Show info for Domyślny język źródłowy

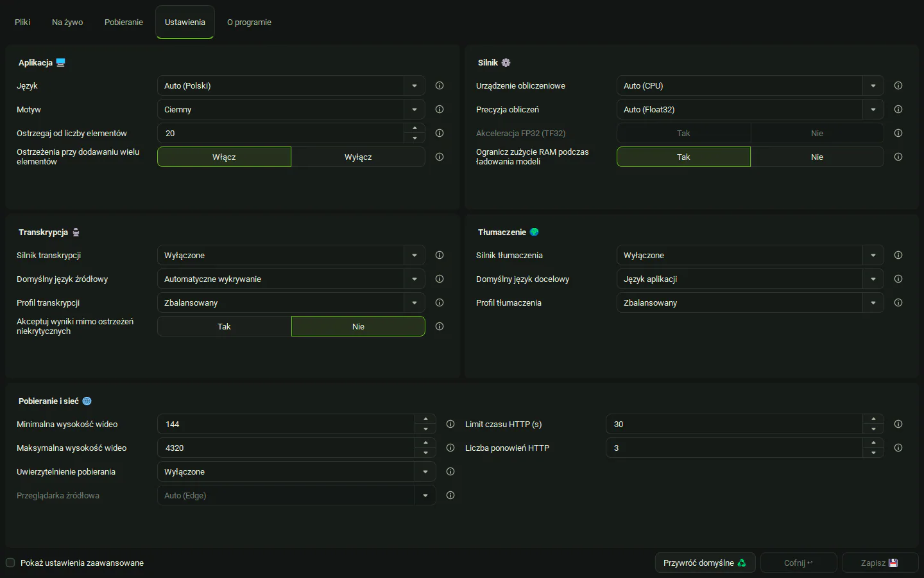click(440, 279)
